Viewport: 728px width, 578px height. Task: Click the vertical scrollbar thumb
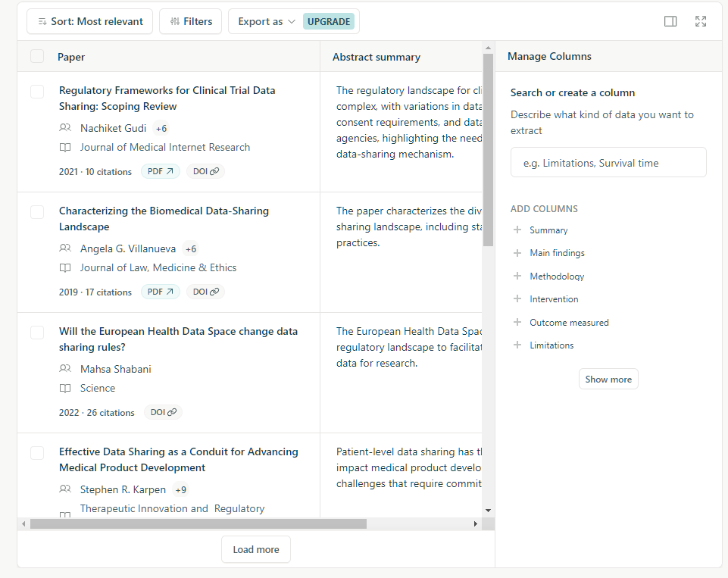488,150
